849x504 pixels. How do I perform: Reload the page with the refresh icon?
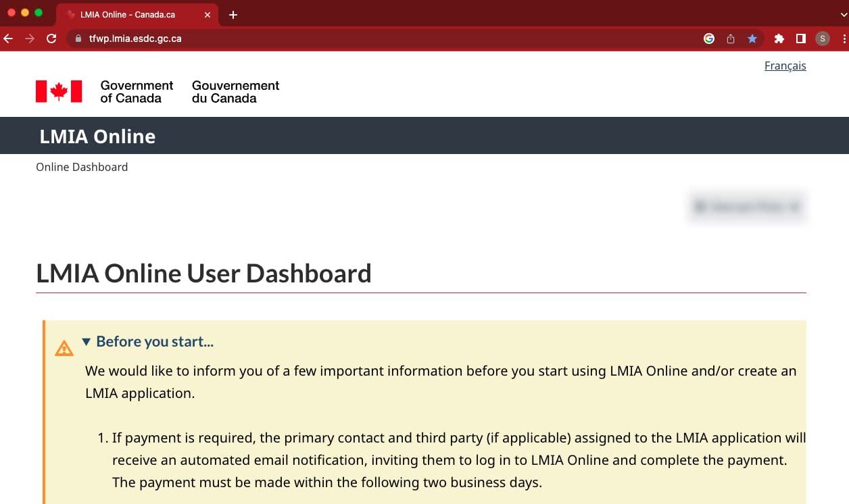pyautogui.click(x=51, y=39)
